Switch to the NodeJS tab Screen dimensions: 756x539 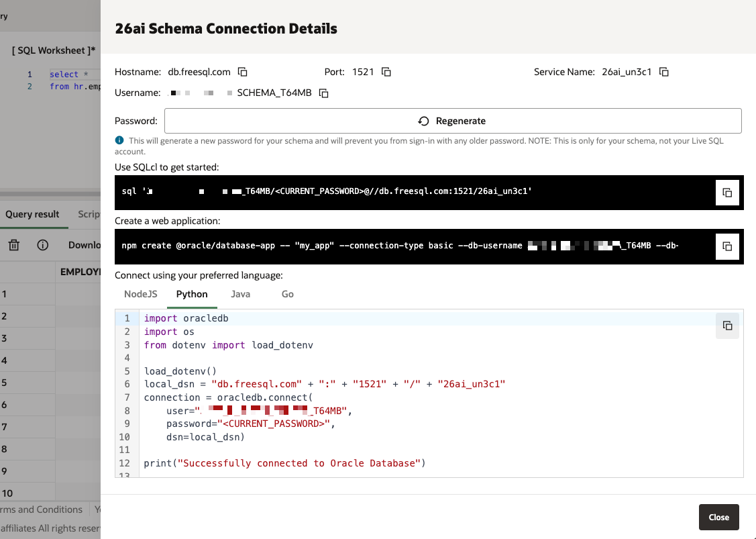pos(141,294)
